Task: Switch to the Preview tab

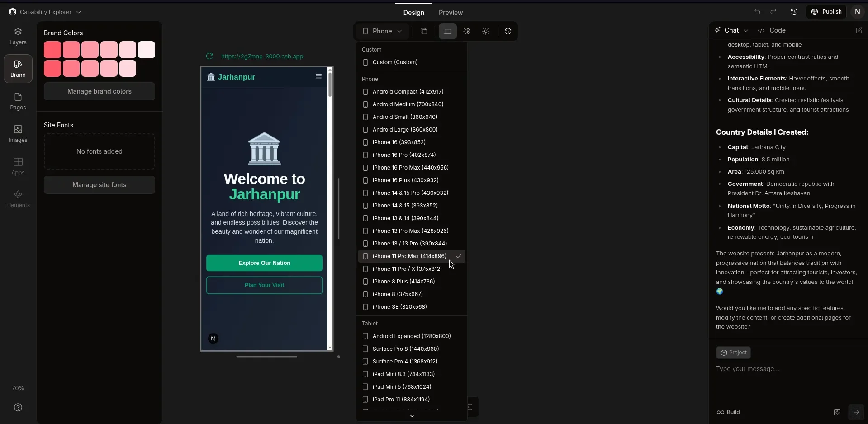Action: (x=451, y=13)
